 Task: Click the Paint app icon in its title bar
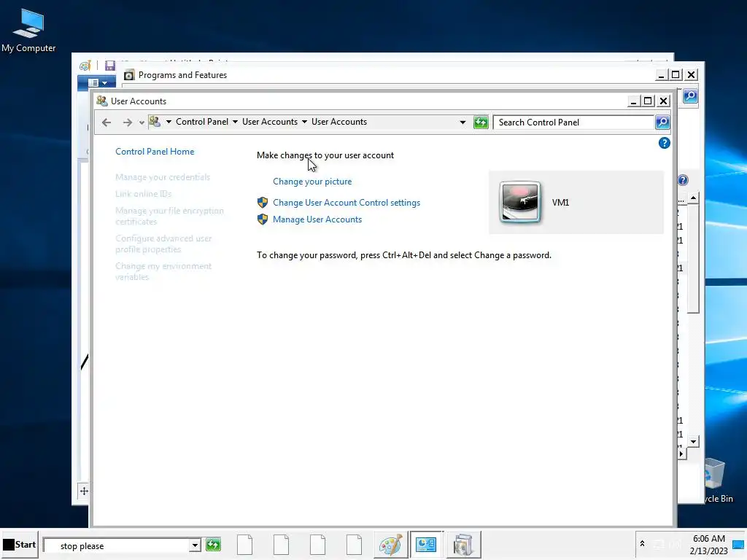click(x=85, y=66)
